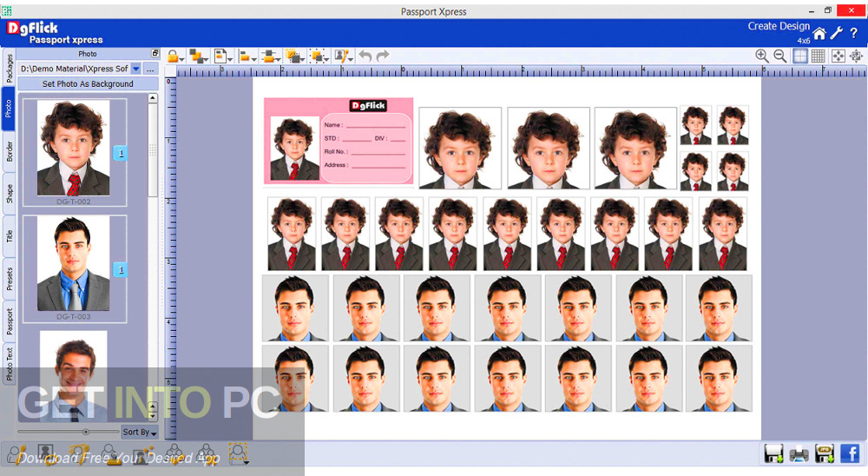Click the browse folder ellipsis button
The width and height of the screenshot is (868, 476).
[x=150, y=69]
